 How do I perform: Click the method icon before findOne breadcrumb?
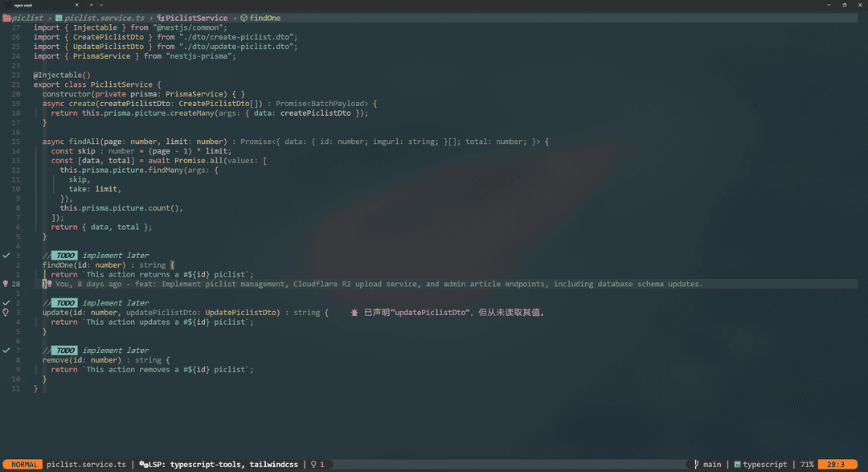244,18
